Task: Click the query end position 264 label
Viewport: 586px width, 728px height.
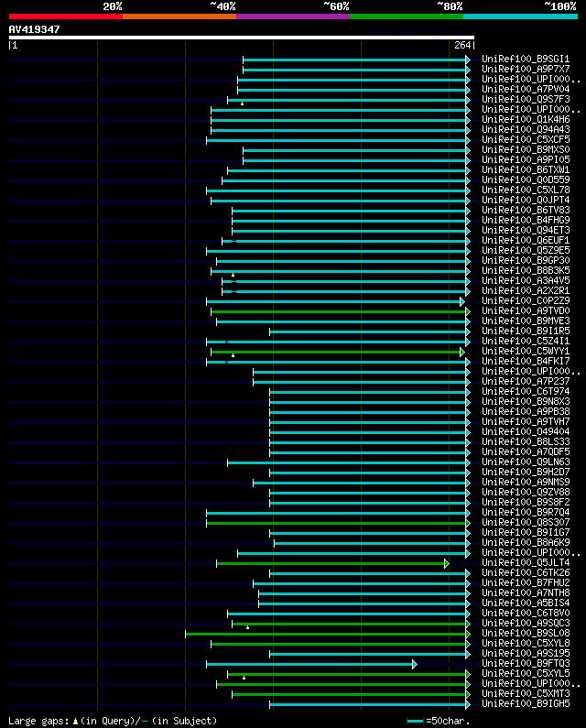Action: (462, 45)
